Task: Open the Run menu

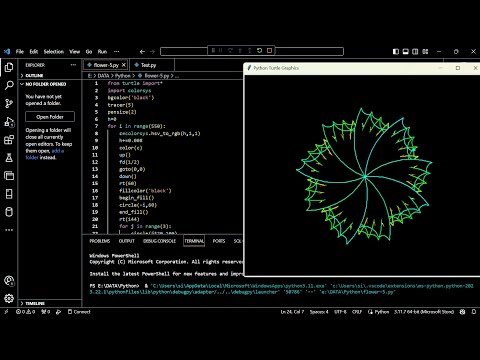Action: 102,52
